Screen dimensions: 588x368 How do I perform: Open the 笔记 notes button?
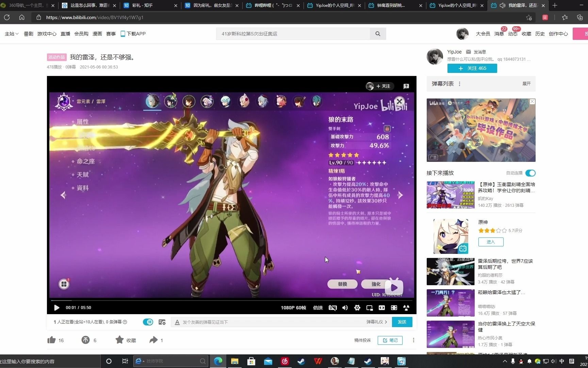click(390, 340)
